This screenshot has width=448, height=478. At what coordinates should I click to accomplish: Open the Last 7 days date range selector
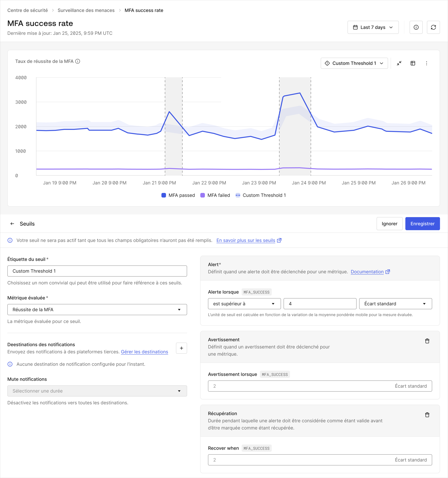(373, 27)
